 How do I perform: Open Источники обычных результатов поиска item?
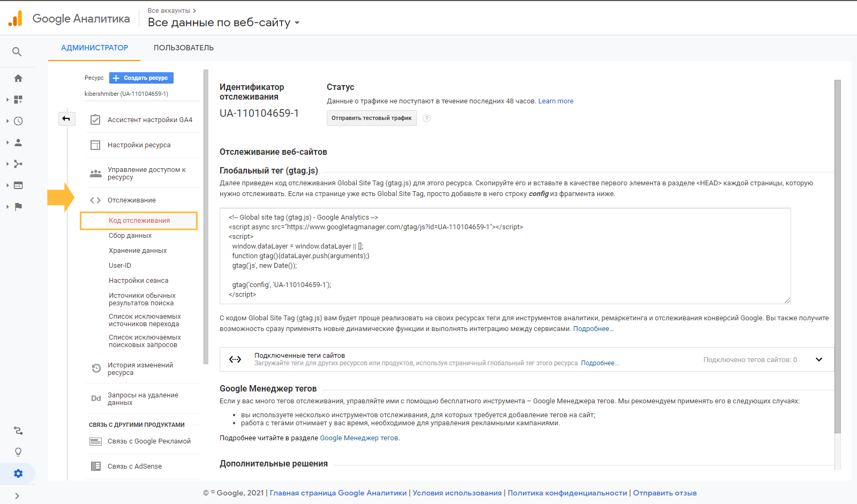pos(142,299)
